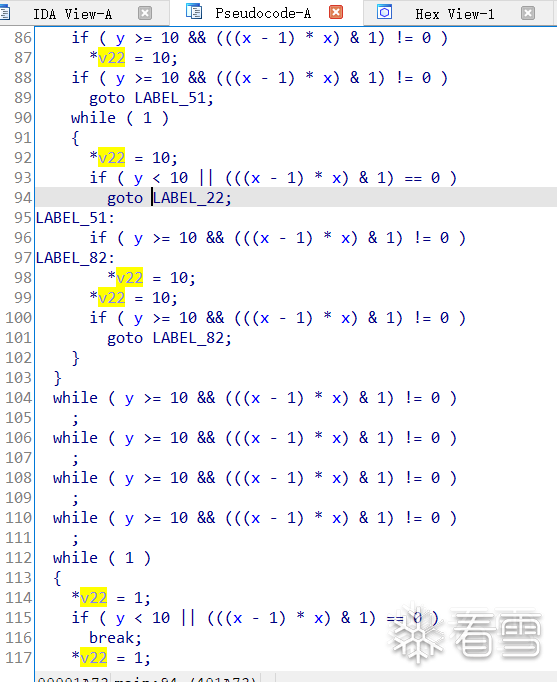Screen dimensions: 557x682
Task: Click LABEL_82 in goto on line 101
Action: click(188, 338)
